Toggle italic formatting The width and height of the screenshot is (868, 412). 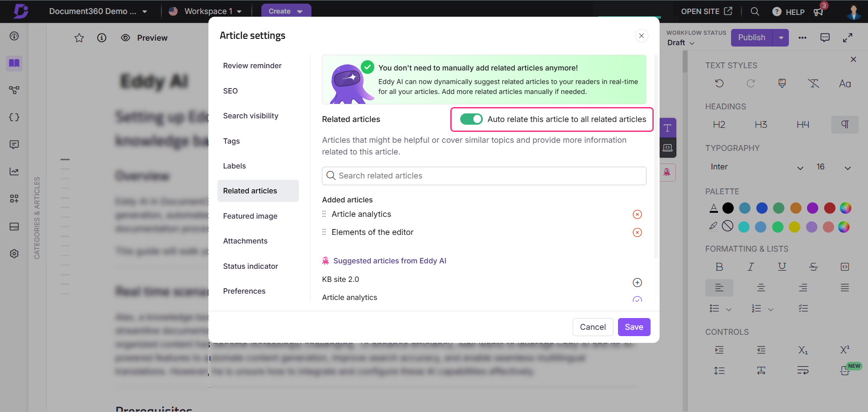[751, 267]
